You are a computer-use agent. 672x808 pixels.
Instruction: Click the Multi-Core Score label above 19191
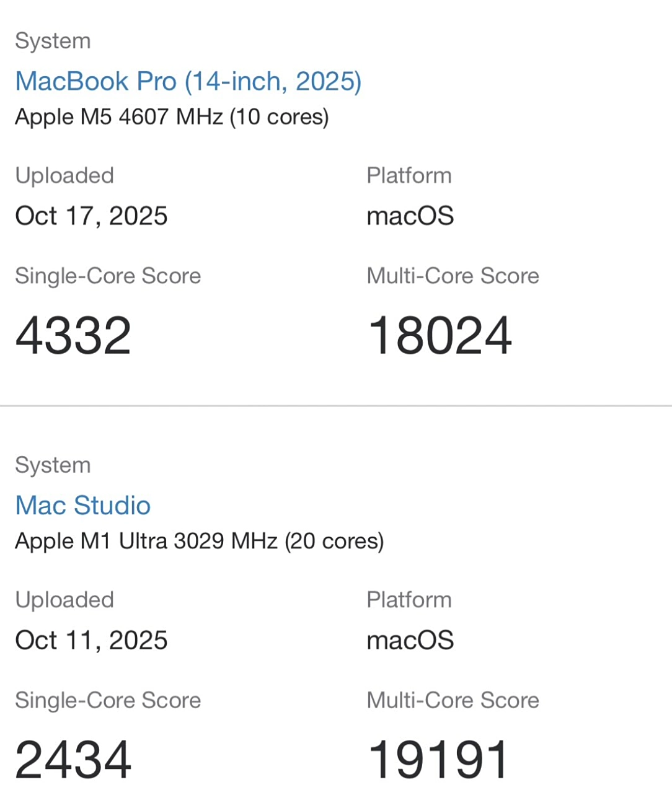click(x=453, y=700)
